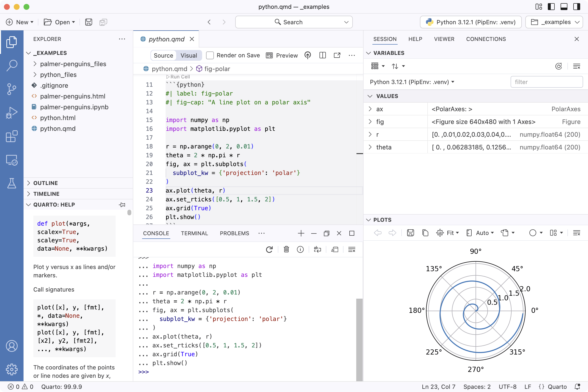588x392 pixels.
Task: Click the Quarto Help scrollbar thumb
Action: [129, 212]
